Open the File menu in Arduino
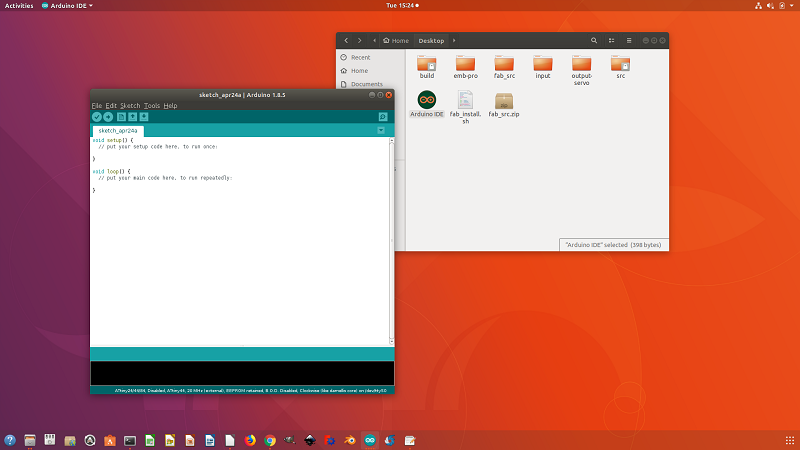800x450 pixels. [96, 106]
